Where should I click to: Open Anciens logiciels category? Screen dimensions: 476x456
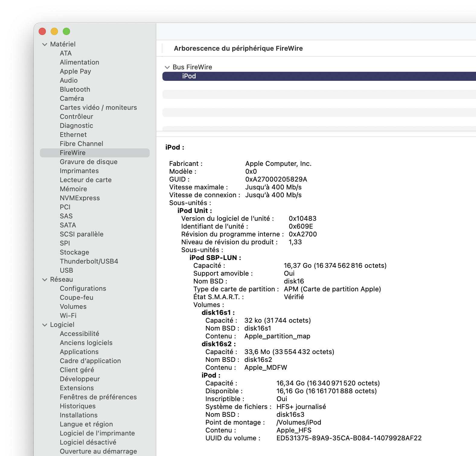point(86,343)
